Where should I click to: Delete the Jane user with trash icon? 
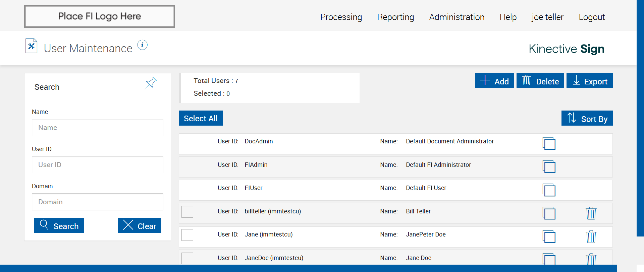coord(591,236)
